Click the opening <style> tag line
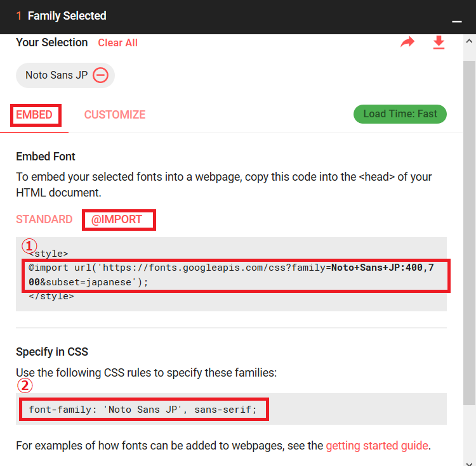 pos(48,254)
